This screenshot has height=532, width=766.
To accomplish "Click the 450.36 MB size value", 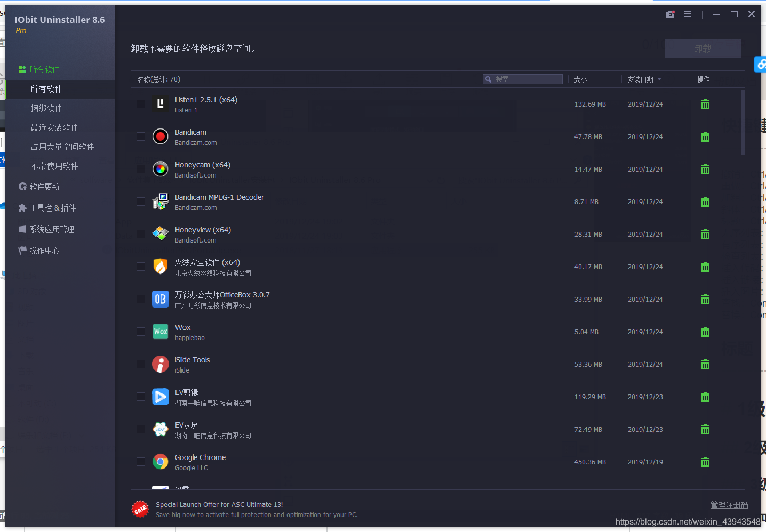I will click(590, 462).
